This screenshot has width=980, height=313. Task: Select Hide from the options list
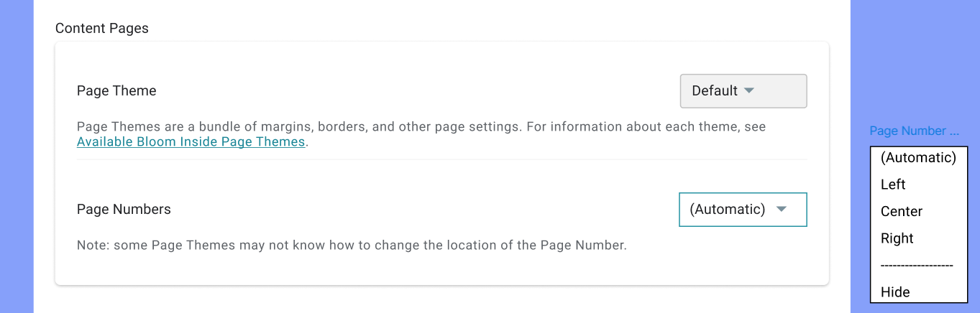point(895,292)
